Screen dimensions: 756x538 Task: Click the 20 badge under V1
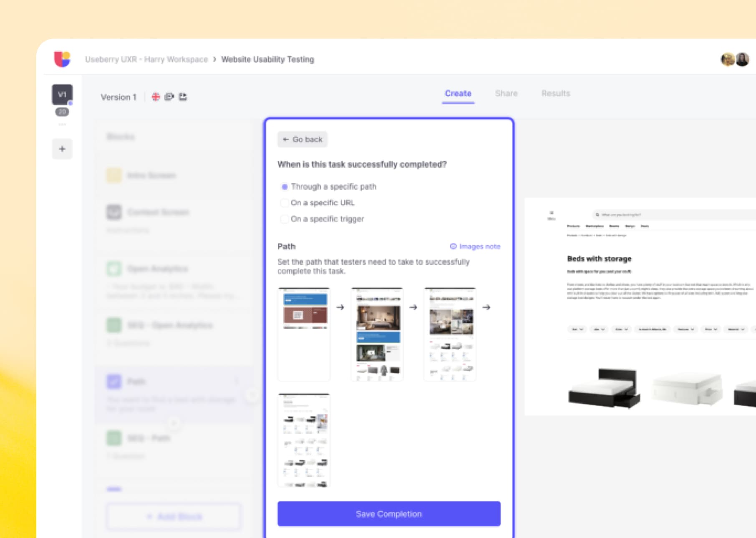tap(62, 112)
